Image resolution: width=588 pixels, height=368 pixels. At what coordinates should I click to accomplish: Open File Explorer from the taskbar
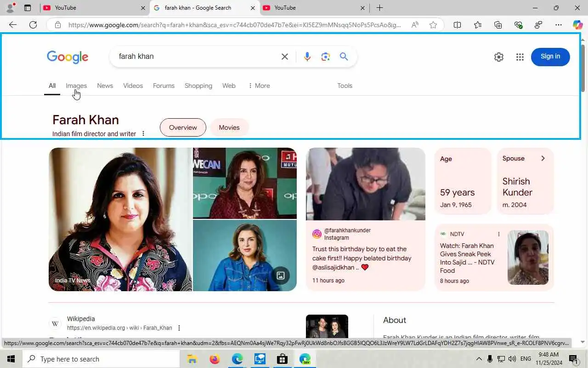[x=192, y=359]
